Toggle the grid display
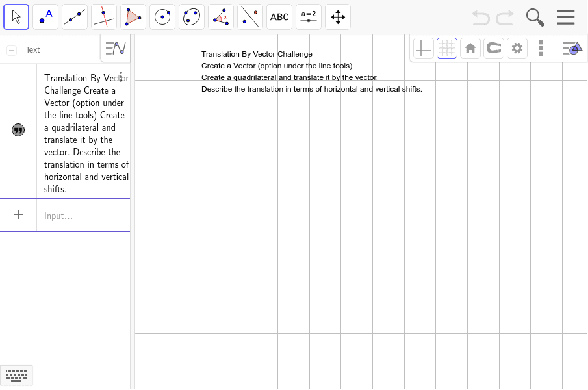Image resolution: width=588 pixels, height=390 pixels. (447, 48)
